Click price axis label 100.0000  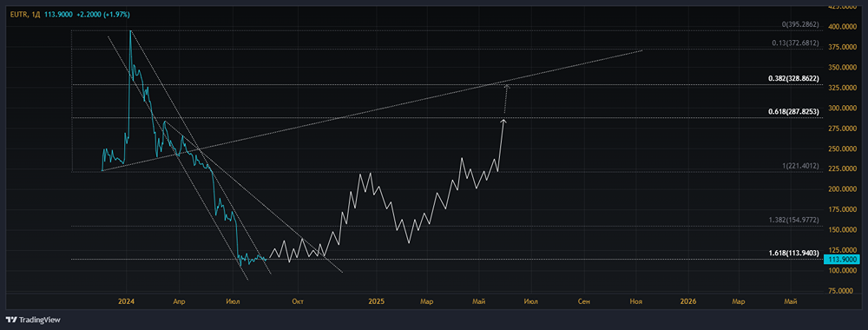(844, 270)
